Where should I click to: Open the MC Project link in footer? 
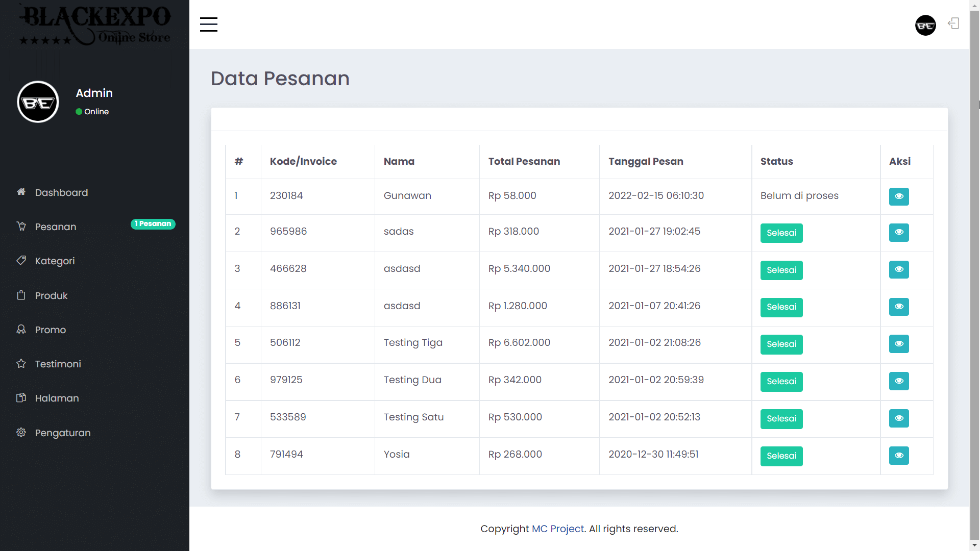click(557, 529)
